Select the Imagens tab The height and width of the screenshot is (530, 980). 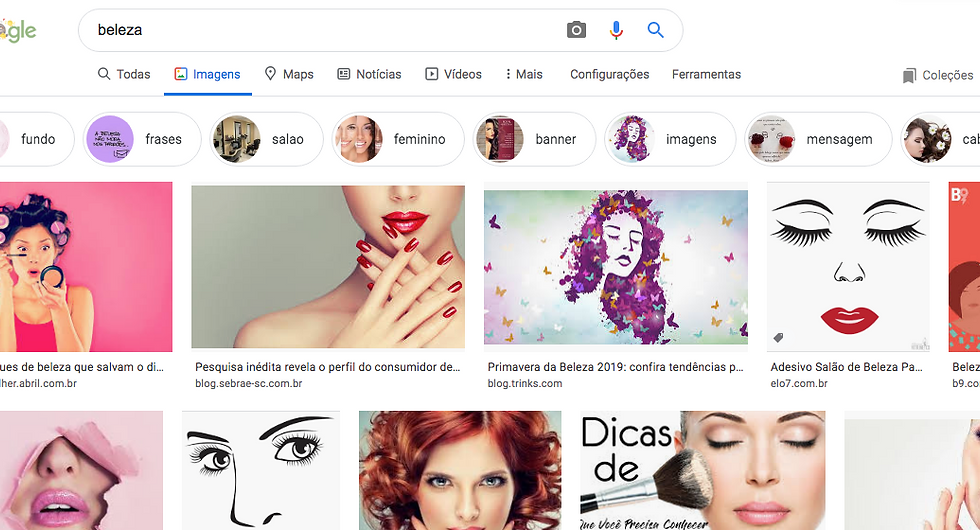[208, 74]
